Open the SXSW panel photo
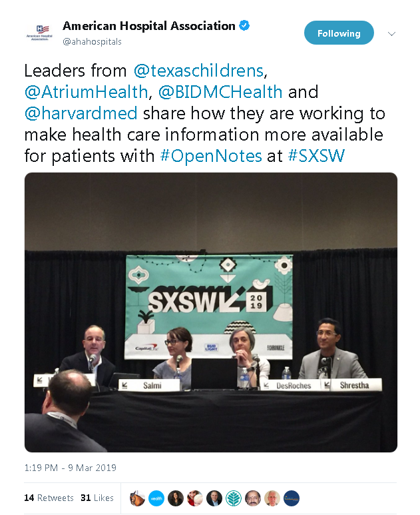The image size is (420, 515). [210, 312]
